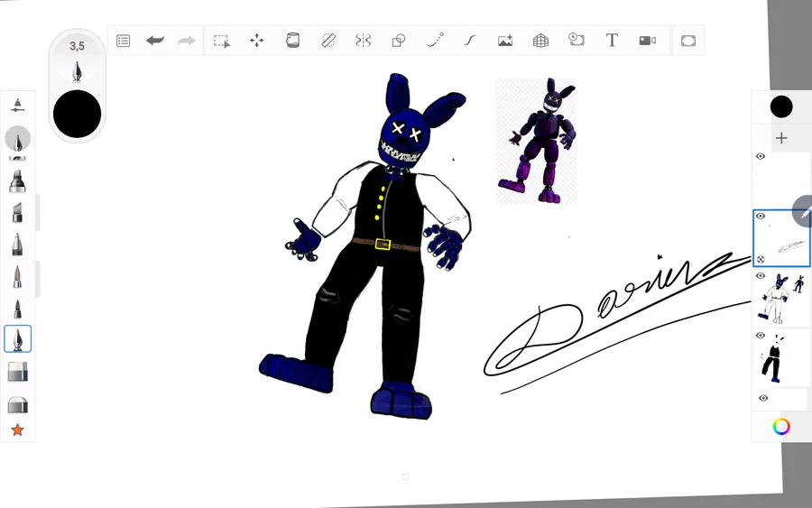Viewport: 812px width, 508px height.
Task: Open Perspective guides grid tool
Action: pyautogui.click(x=540, y=41)
